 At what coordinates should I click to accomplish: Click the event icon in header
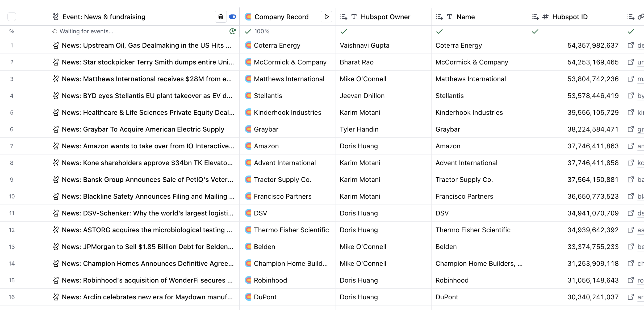pos(56,17)
